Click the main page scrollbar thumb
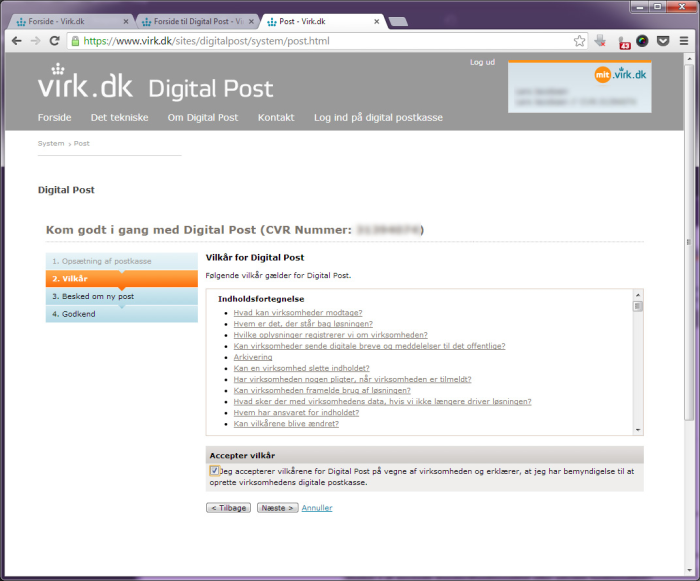Viewport: 700px width, 581px height. tap(690, 242)
